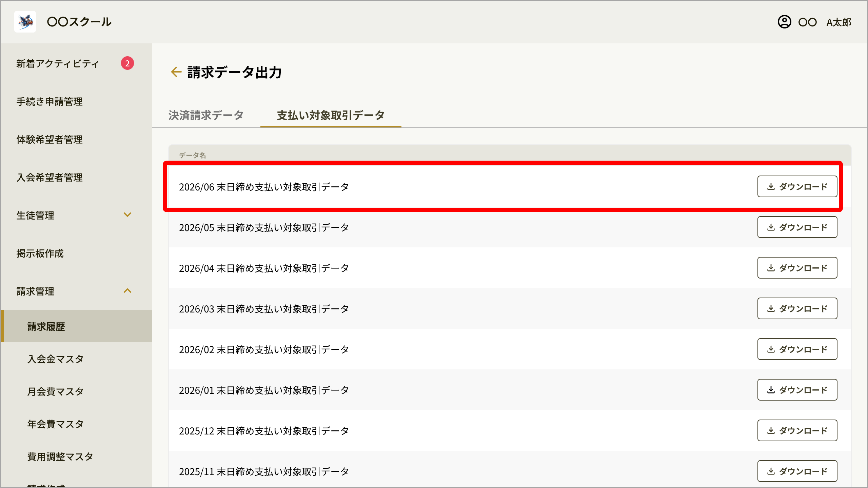Go to 体験希望者管理 page

coord(50,139)
